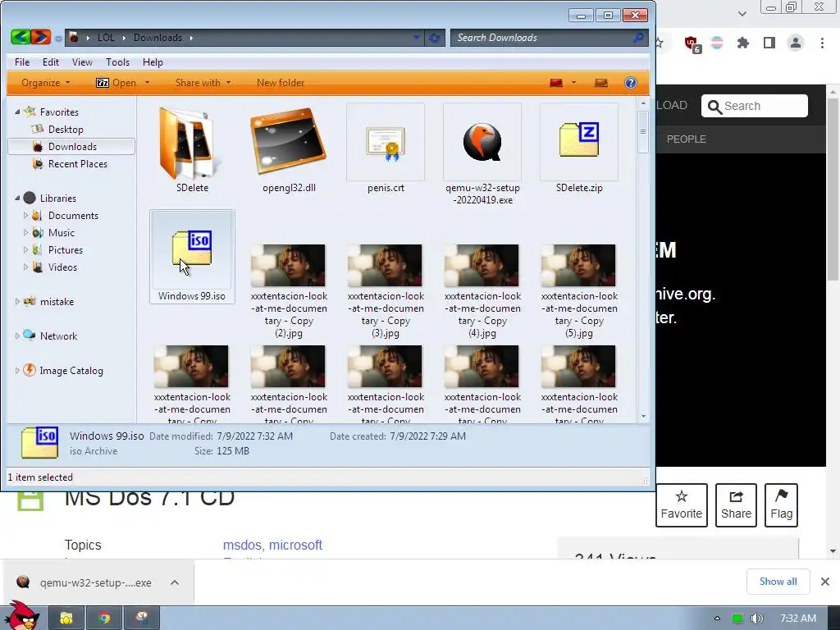Image resolution: width=840 pixels, height=630 pixels.
Task: Open the Organize dropdown
Action: (x=46, y=83)
